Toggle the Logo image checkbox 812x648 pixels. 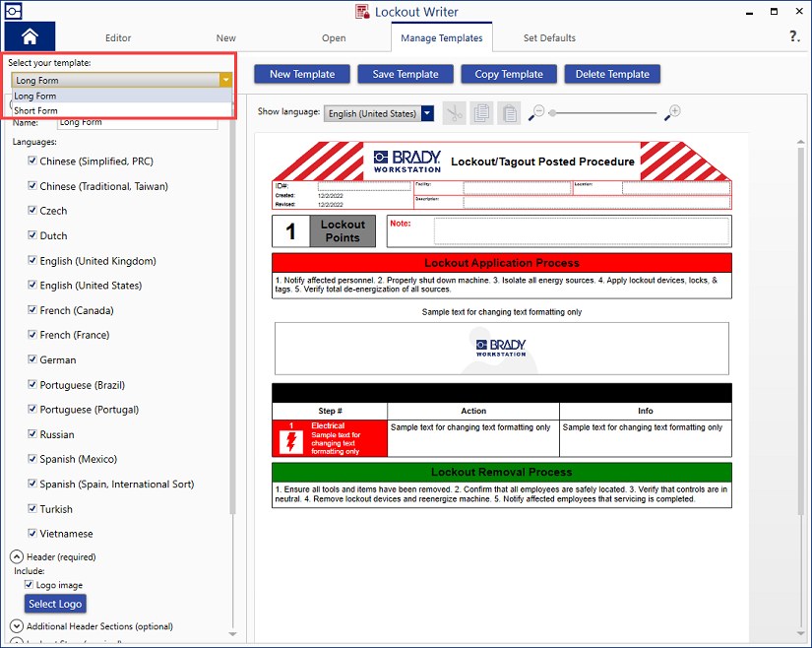pos(30,585)
